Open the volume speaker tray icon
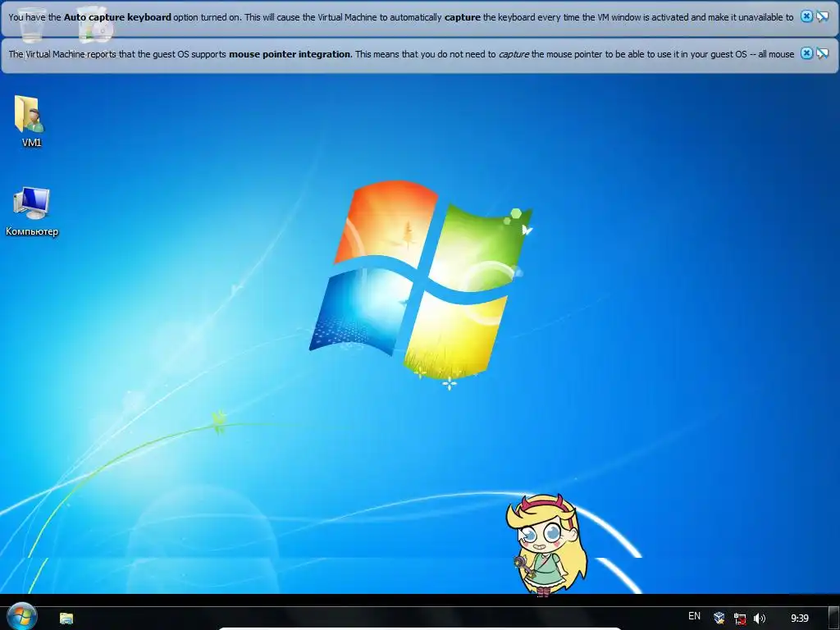 [759, 619]
